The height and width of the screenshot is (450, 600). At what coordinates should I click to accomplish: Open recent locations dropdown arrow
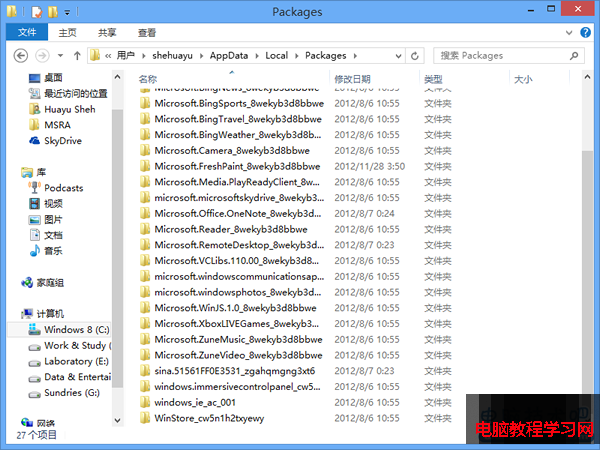coord(60,56)
